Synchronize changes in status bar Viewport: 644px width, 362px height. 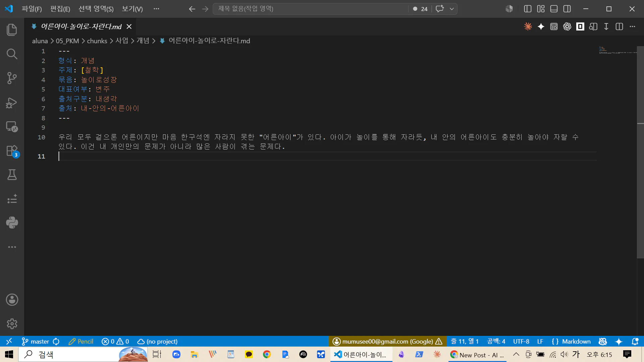pyautogui.click(x=56, y=341)
